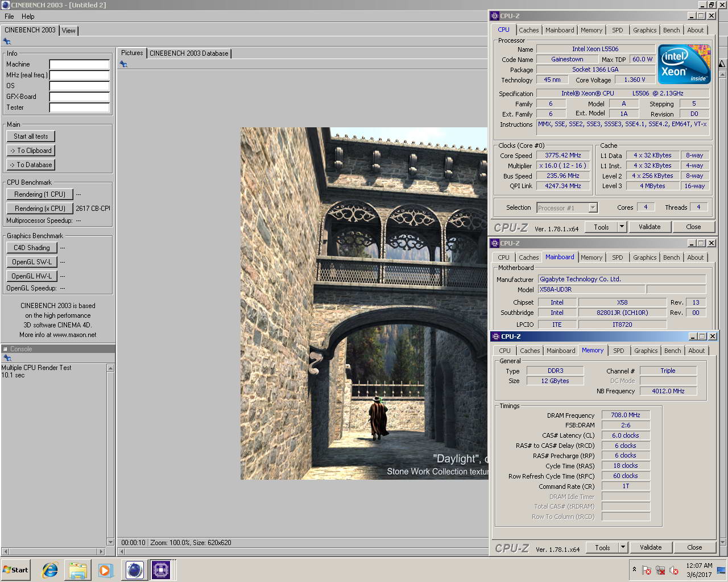Viewport: 728px width, 582px height.
Task: Open the Help menu
Action: tap(28, 16)
